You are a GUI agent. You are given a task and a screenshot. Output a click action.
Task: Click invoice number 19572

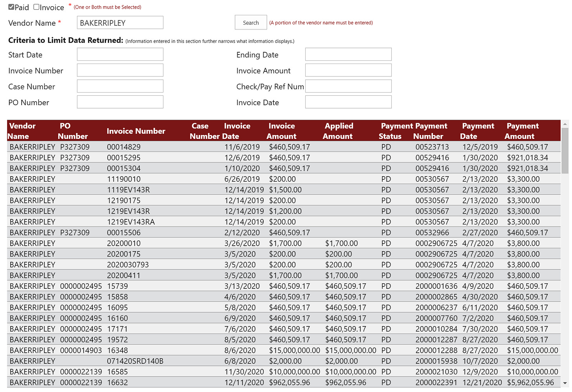point(117,340)
